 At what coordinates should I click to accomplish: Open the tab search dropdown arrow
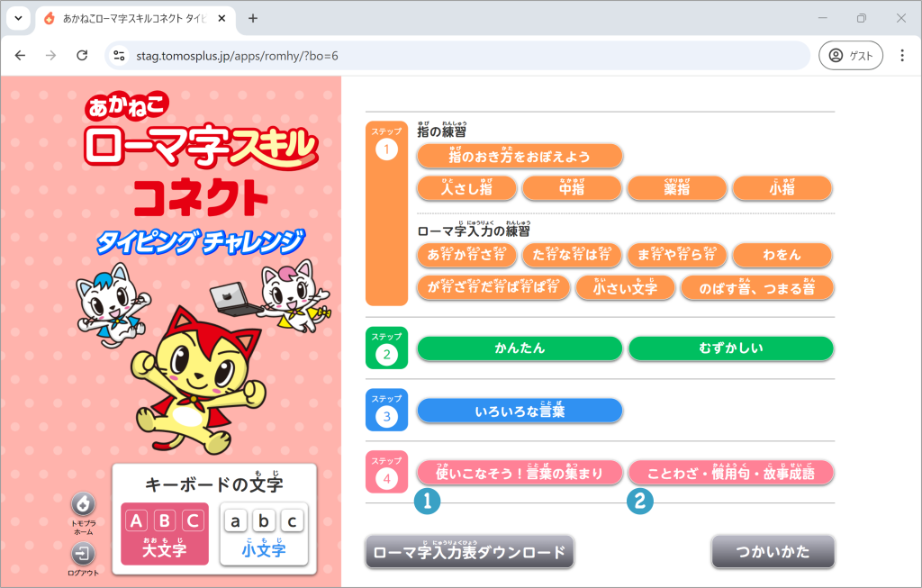click(x=18, y=18)
